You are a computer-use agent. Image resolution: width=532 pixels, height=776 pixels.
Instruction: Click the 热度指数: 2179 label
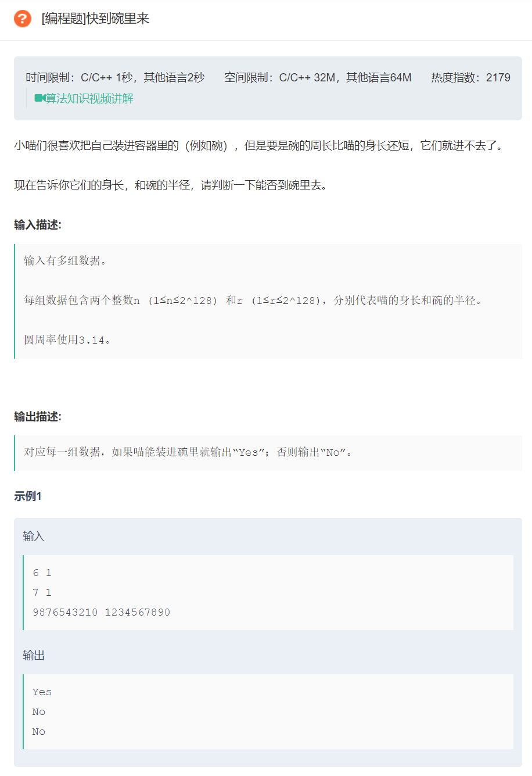(x=470, y=77)
